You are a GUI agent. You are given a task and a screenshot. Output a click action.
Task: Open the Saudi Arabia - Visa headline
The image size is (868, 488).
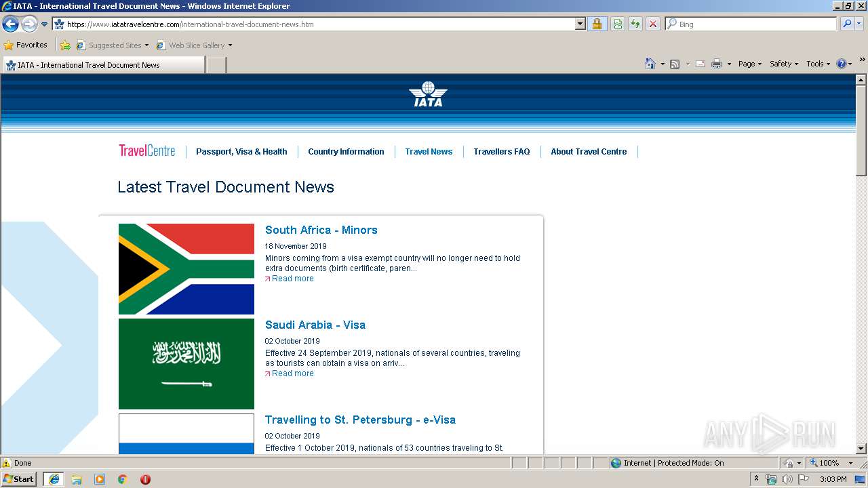pyautogui.click(x=315, y=325)
